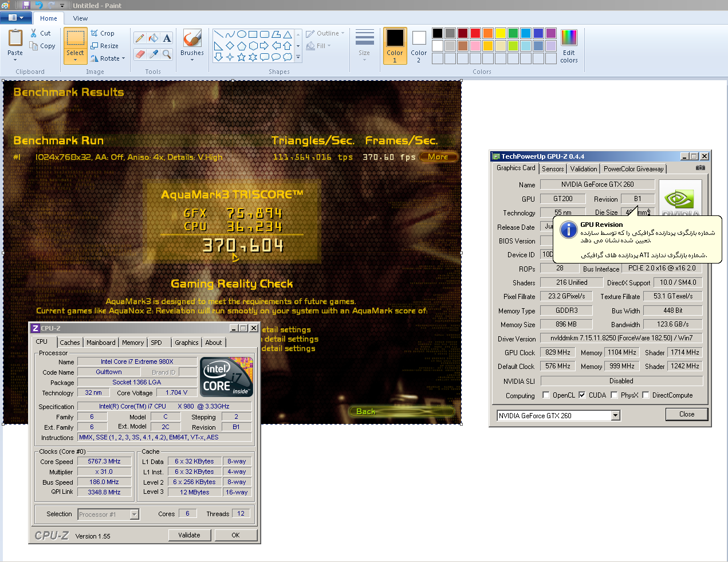Undo the last action
This screenshot has height=562, width=728.
coord(38,5)
